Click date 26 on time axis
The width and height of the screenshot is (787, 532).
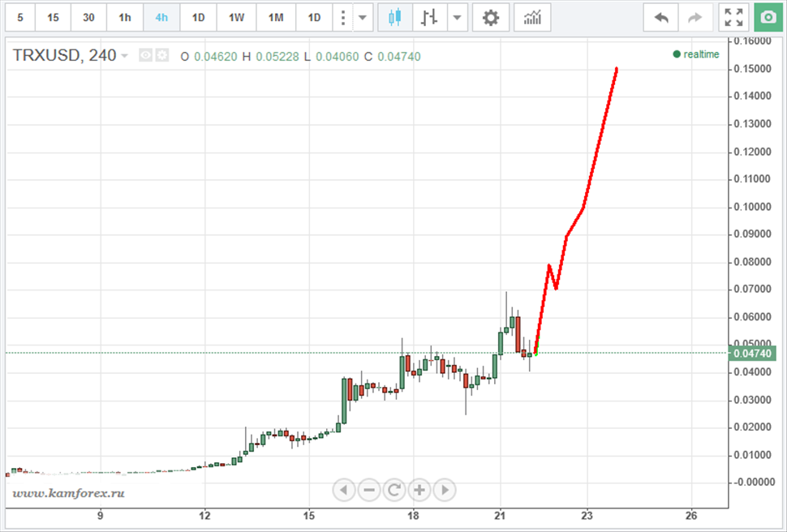[691, 516]
